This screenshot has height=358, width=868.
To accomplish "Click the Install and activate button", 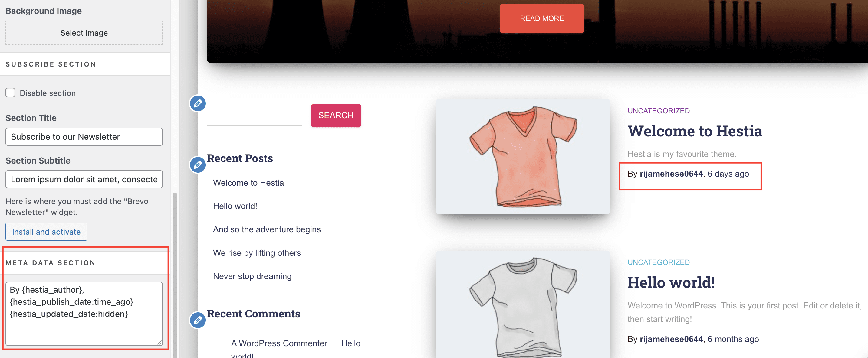I will click(46, 232).
